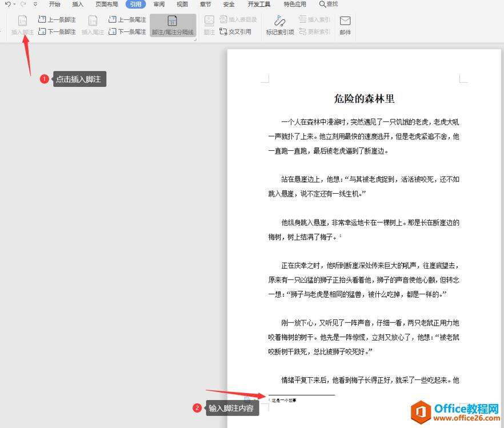The image size is (504, 428).
Task: Click paragraph starting 站在悬崖边上
Action: tap(363, 186)
